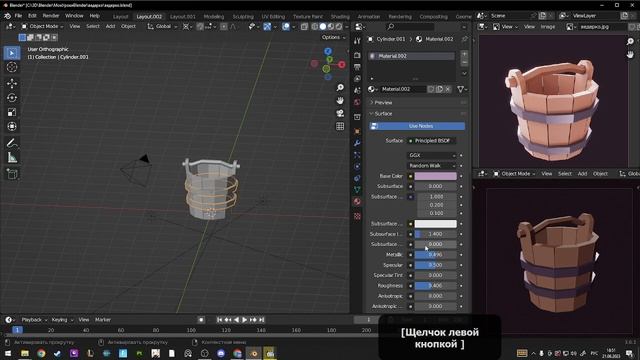Open Windows Start menu

8,353
